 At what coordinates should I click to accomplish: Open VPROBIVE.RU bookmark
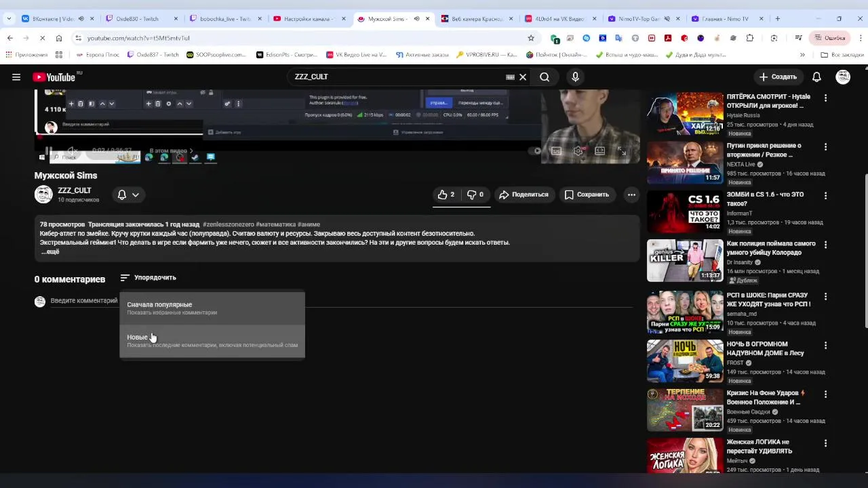coord(486,55)
